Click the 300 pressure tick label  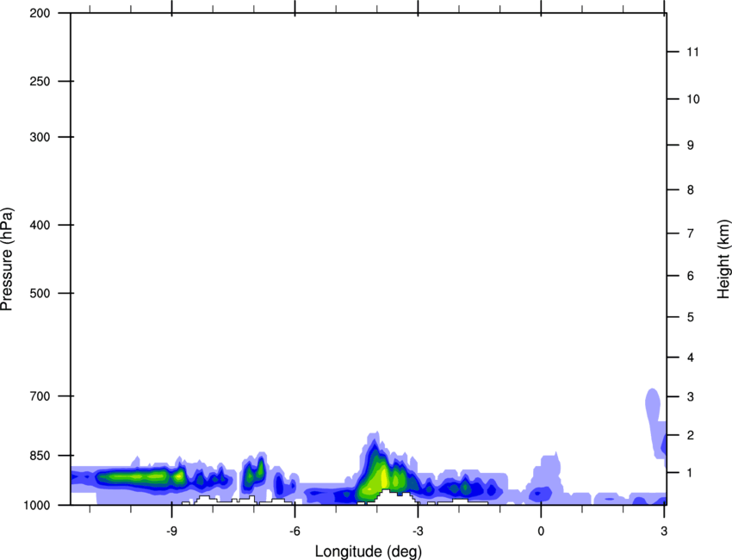point(40,137)
